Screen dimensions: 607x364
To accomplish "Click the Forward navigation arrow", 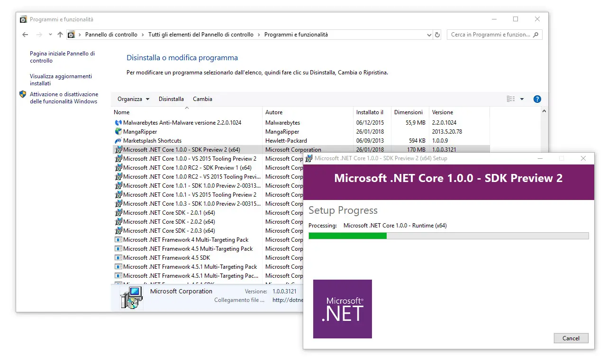I will 39,35.
